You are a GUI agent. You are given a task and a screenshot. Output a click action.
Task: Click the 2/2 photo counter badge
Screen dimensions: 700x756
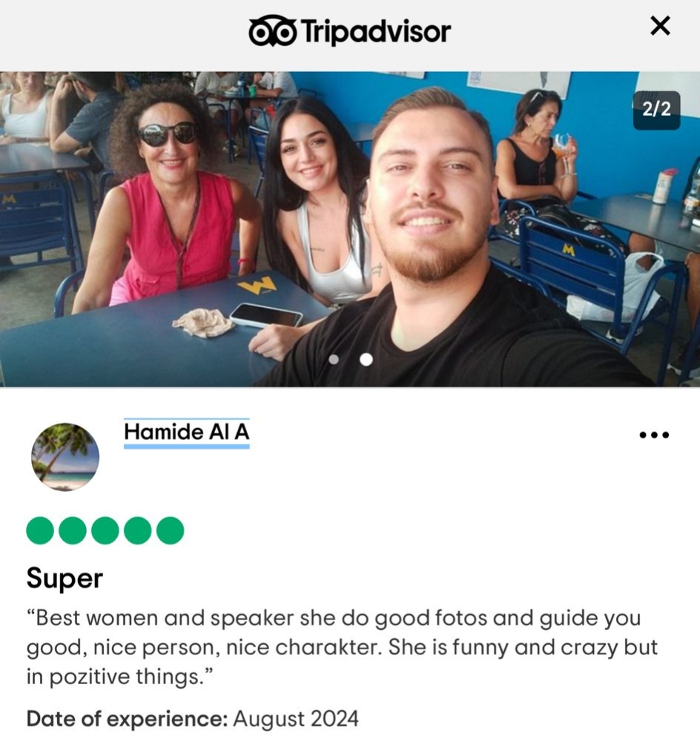click(x=656, y=110)
